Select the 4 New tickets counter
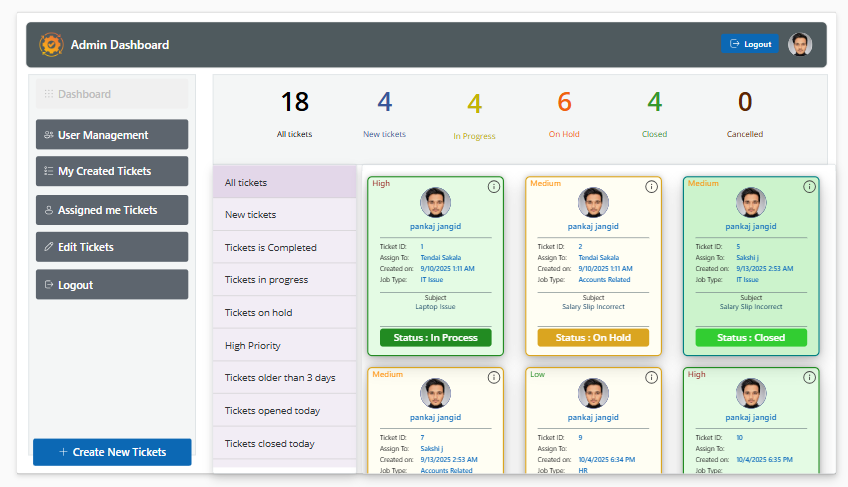848x487 pixels. click(x=385, y=115)
